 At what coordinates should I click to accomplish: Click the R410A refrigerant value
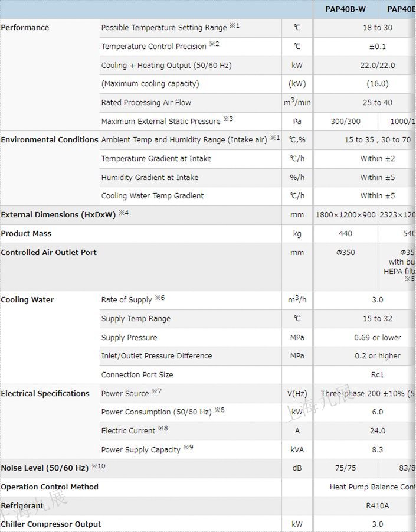pos(377,506)
